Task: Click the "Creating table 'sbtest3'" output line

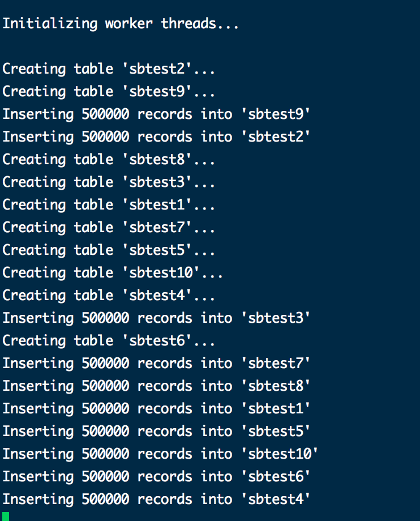Action: [109, 182]
